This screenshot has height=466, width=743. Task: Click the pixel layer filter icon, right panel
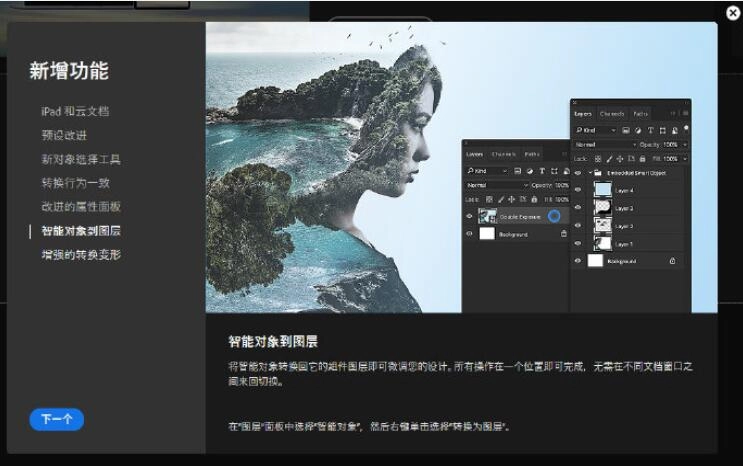coord(625,130)
